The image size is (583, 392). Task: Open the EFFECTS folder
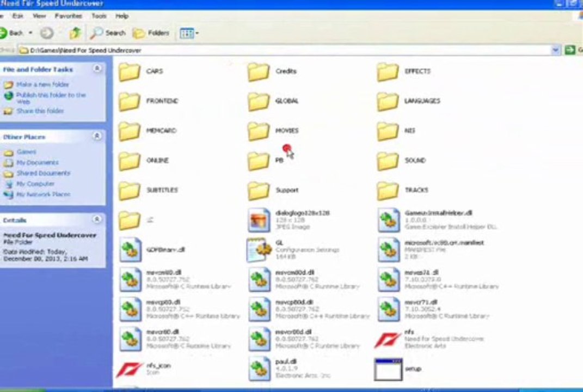coord(404,71)
